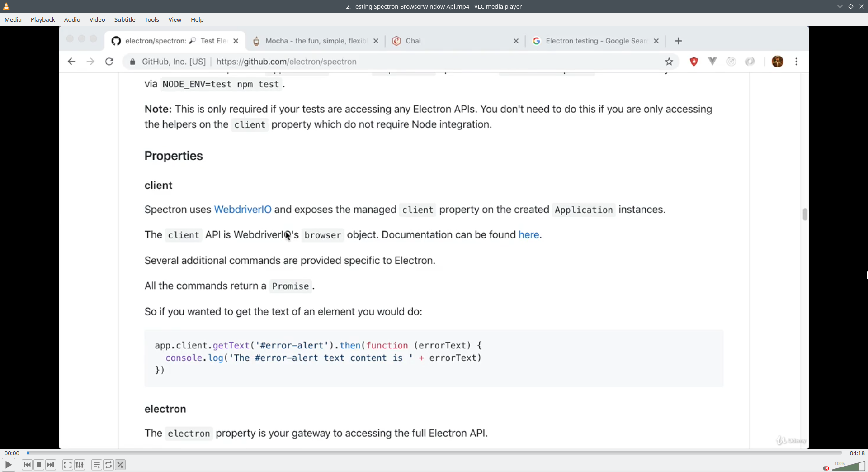Toggle fullscreen video mode

click(68, 465)
